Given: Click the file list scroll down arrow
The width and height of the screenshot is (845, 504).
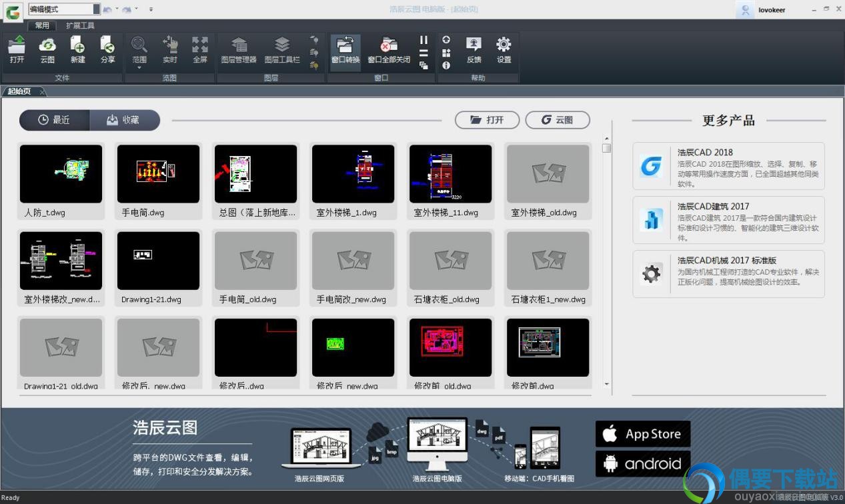Looking at the screenshot, I should point(606,384).
